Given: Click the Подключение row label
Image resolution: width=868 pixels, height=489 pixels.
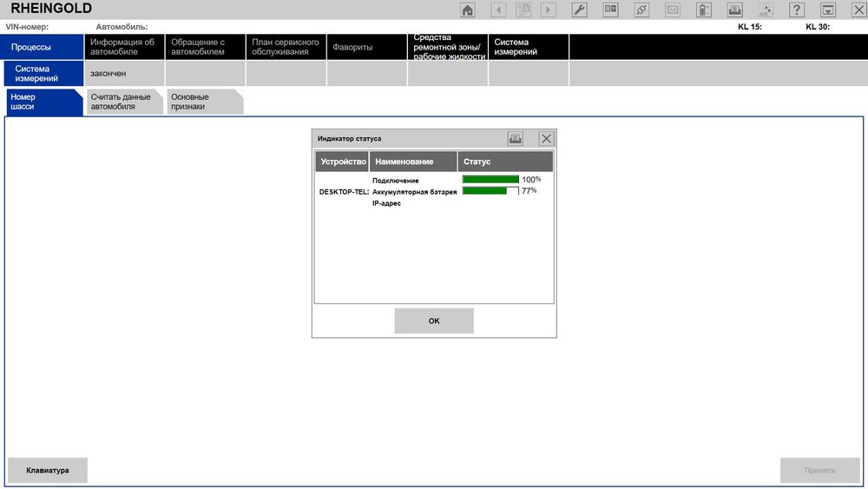Looking at the screenshot, I should [x=395, y=181].
